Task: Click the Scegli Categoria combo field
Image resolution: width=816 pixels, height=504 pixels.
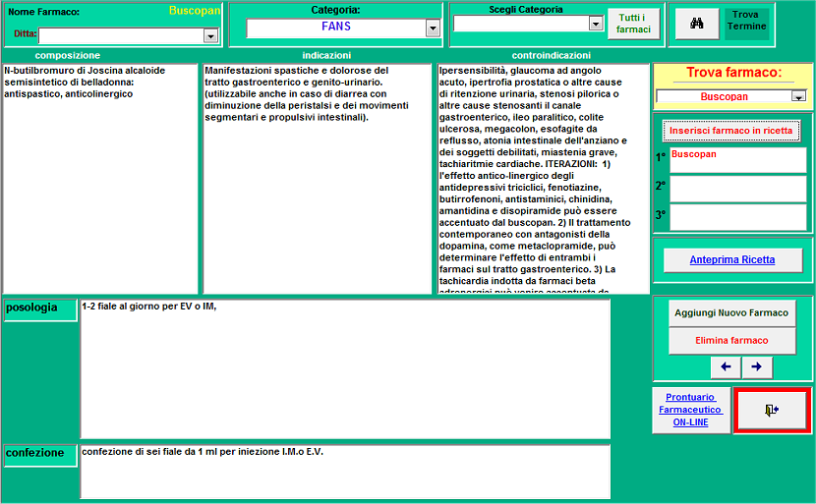Action: pyautogui.click(x=521, y=23)
